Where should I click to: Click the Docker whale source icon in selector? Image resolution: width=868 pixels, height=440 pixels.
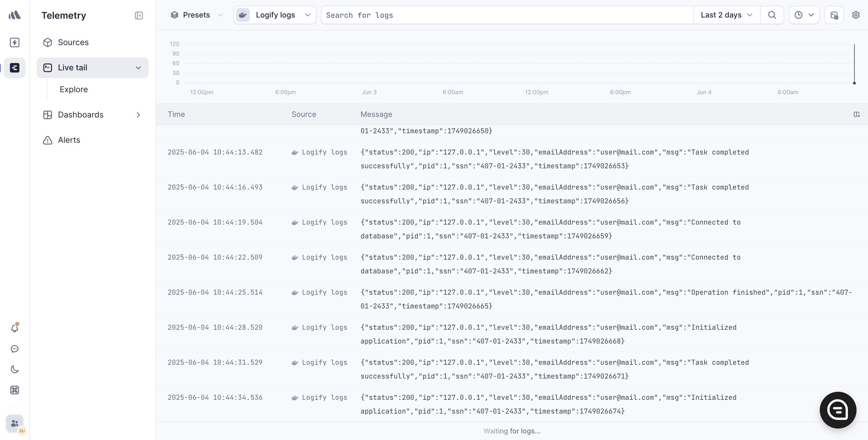pyautogui.click(x=243, y=15)
